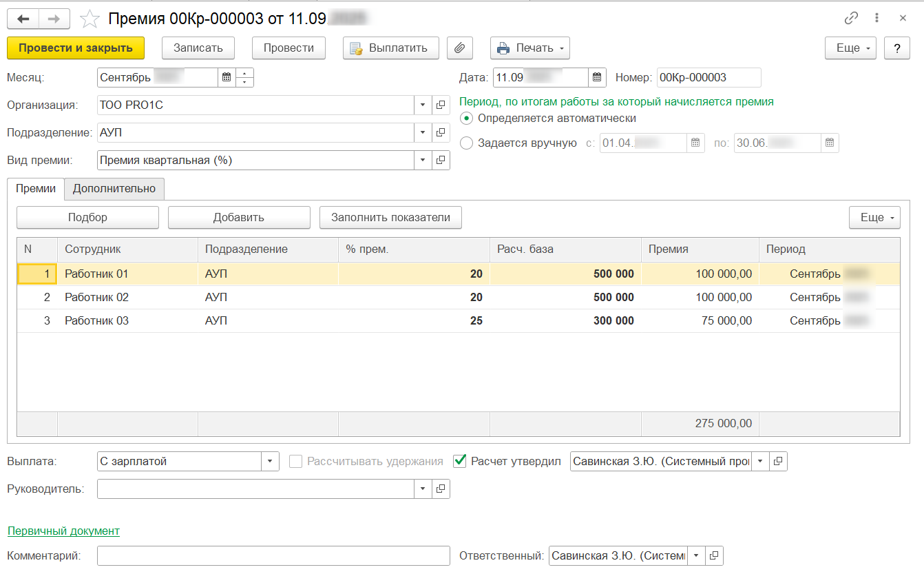This screenshot has height=574, width=924.
Task: Select the 'Задается вручную' radio button
Action: (x=467, y=143)
